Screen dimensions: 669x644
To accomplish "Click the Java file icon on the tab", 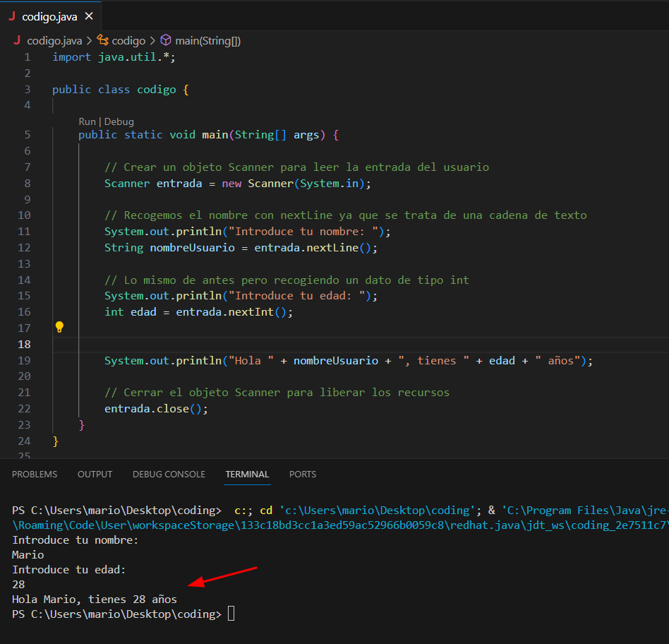I will (12, 16).
